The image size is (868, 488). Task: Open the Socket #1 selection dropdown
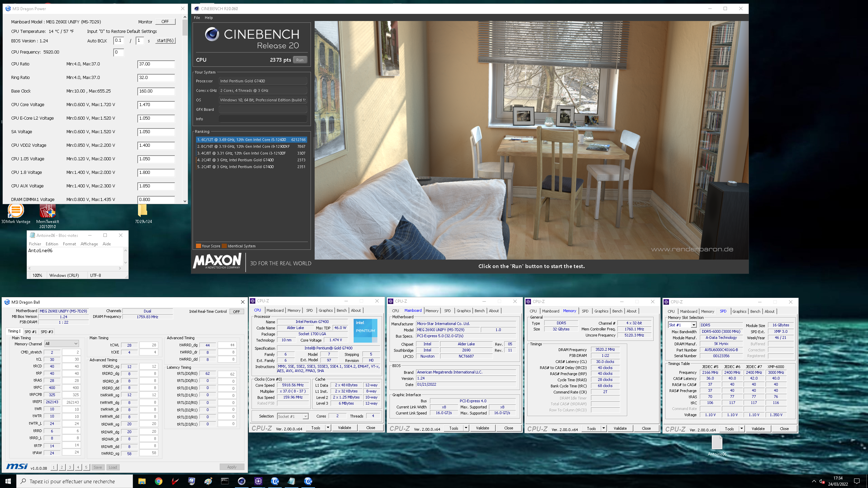pyautogui.click(x=293, y=416)
